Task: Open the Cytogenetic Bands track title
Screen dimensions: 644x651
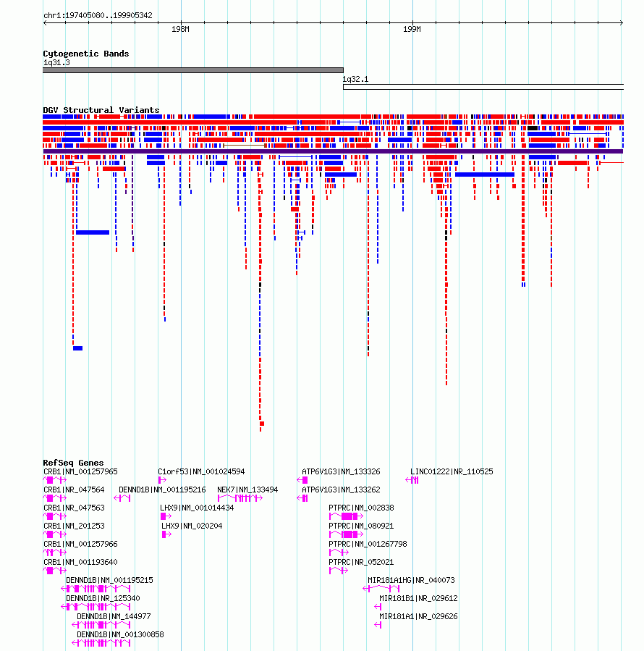Action: pos(86,54)
